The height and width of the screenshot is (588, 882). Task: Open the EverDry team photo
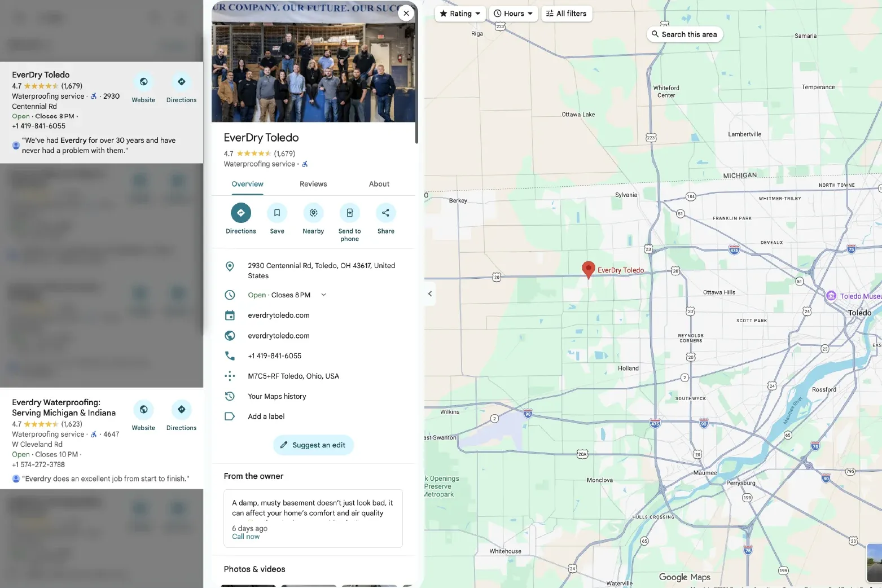pyautogui.click(x=313, y=61)
